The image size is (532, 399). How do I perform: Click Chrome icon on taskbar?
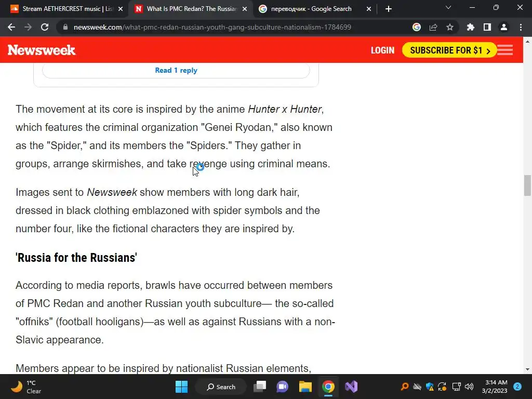pos(328,387)
